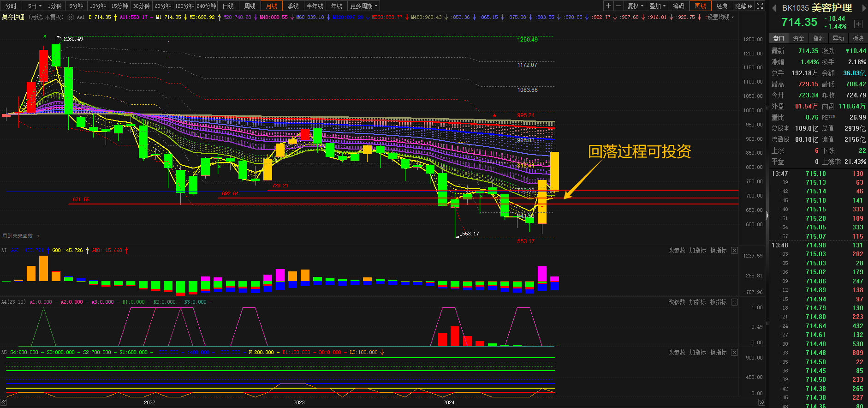Viewport: 868px width, 408px height.
Task: Open the 复权 dropdown
Action: click(636, 6)
